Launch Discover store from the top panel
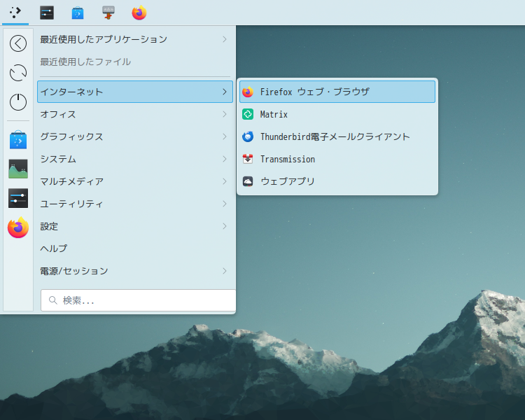Viewport: 525px width, 420px height. (x=78, y=13)
